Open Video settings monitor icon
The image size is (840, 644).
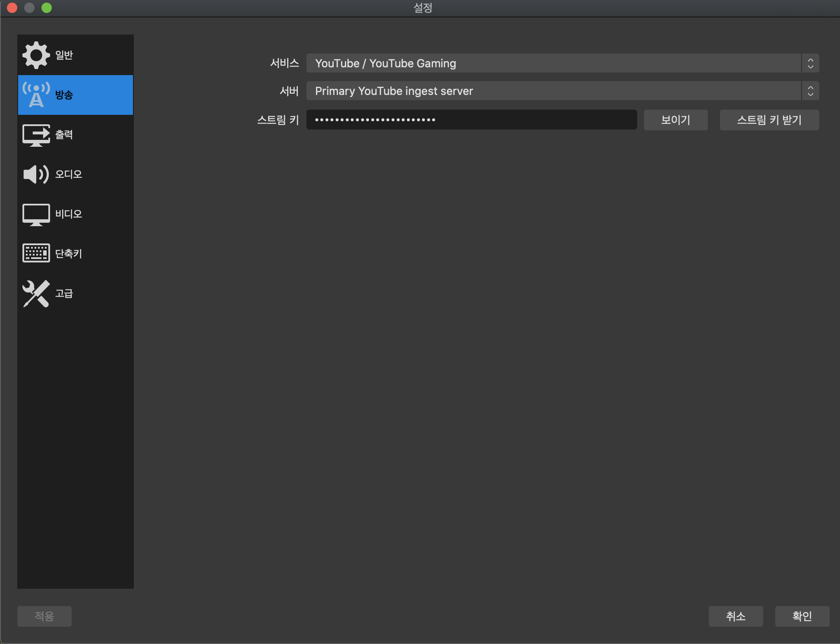point(36,215)
